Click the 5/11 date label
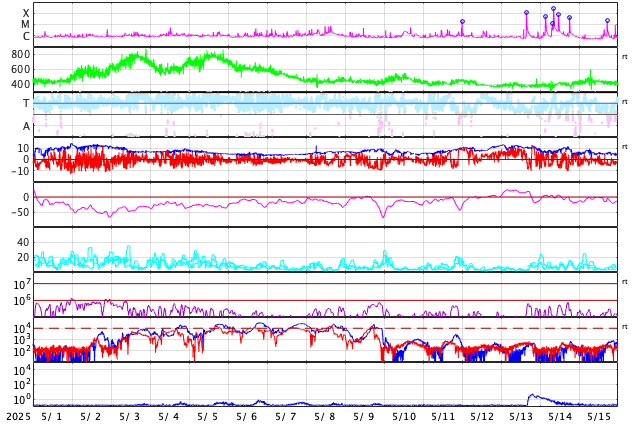The height and width of the screenshot is (424, 634). tap(443, 417)
